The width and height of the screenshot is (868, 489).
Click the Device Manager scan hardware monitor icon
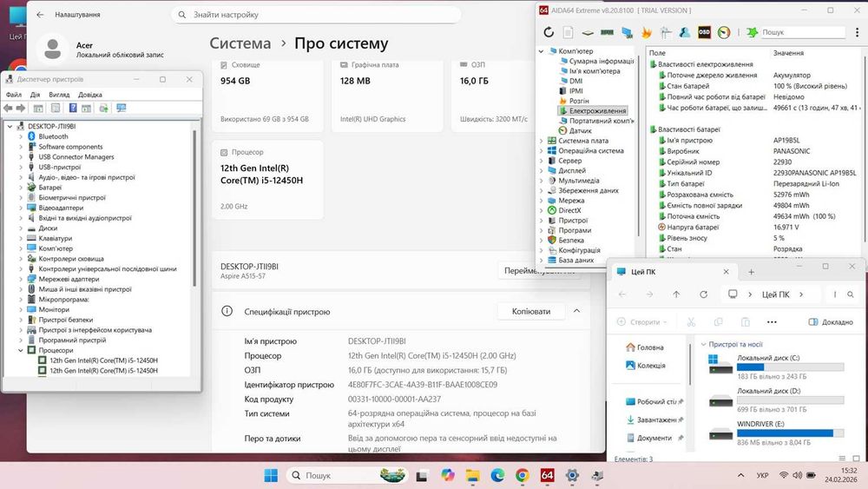122,108
